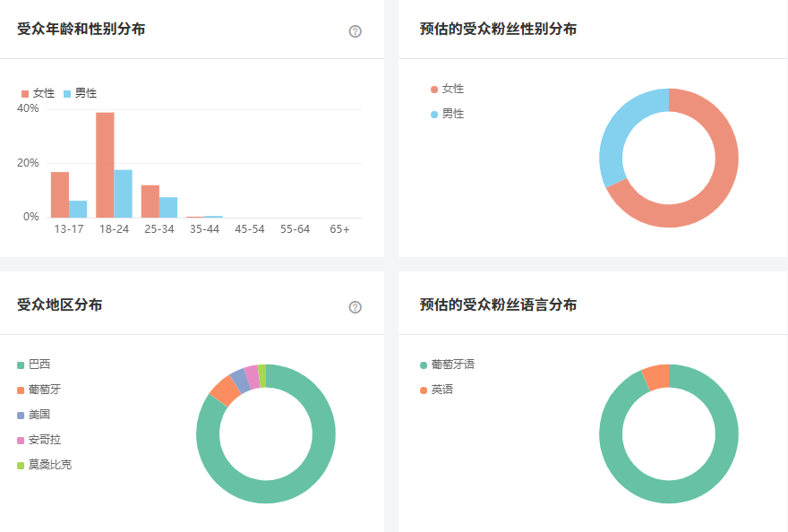Click the help icon beside 受众年龄和性别分布
The image size is (788, 532).
(x=355, y=31)
